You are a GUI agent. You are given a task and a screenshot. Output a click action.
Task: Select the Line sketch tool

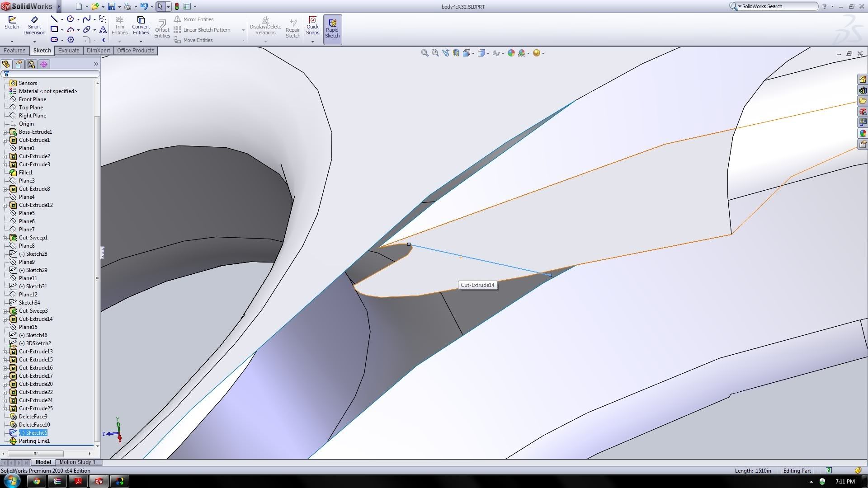click(54, 19)
